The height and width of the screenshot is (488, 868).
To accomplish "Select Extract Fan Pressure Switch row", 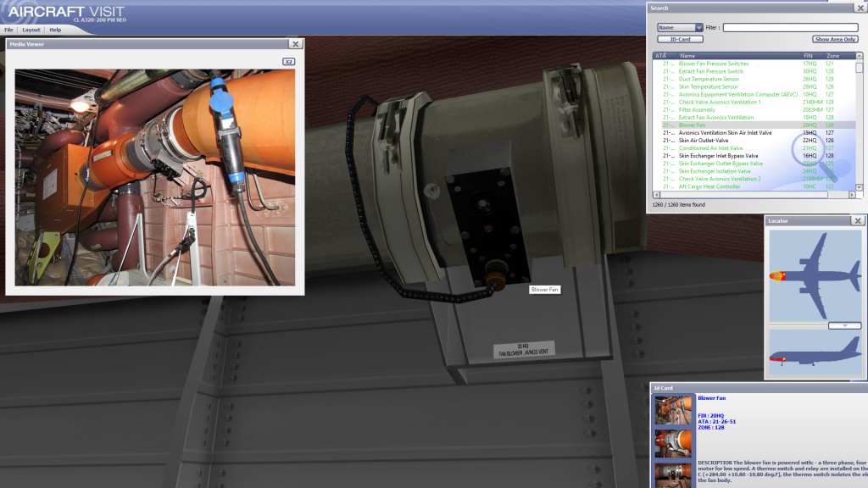I will point(755,71).
